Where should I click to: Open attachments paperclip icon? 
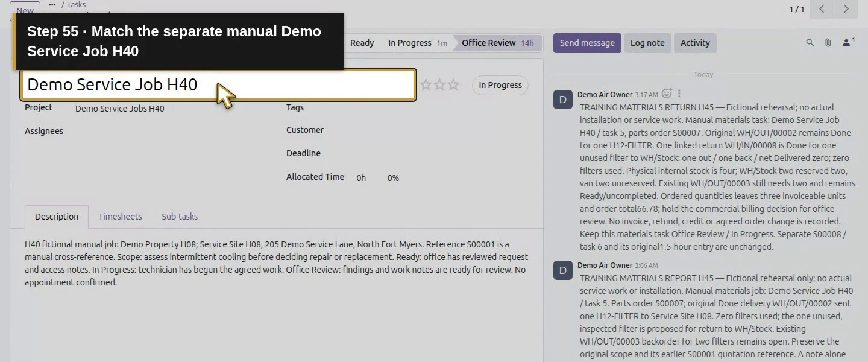click(828, 43)
